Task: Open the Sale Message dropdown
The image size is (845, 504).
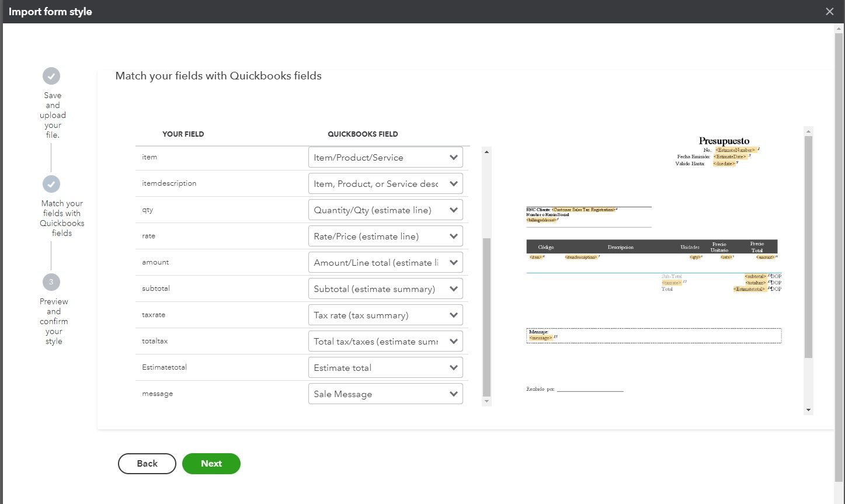Action: click(x=385, y=394)
